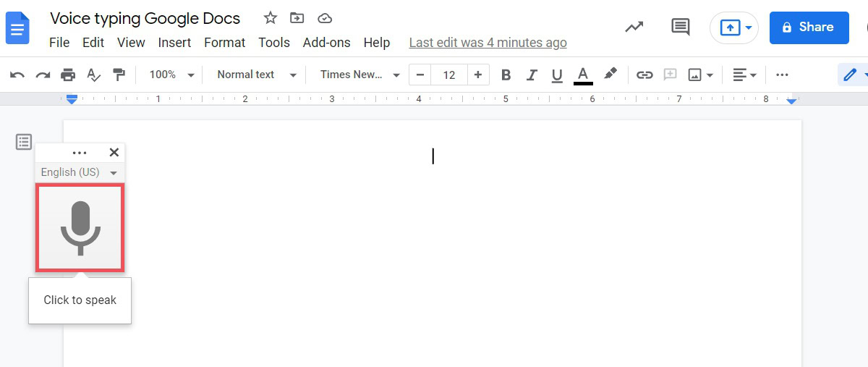
Task: Pick the highlight color marker
Action: [610, 75]
